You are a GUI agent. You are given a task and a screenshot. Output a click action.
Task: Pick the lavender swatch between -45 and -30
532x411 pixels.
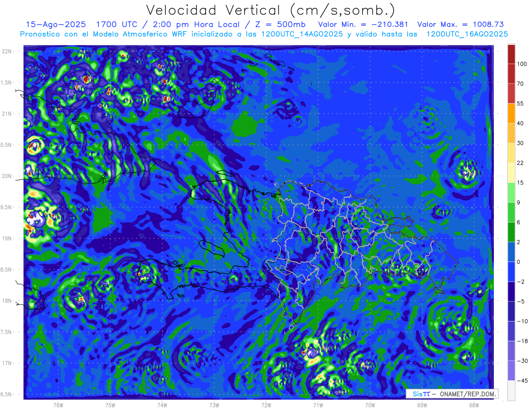(511, 371)
